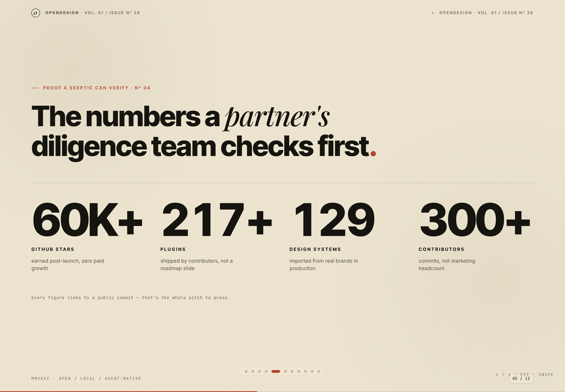
Task: Click the ESC hint text
Action: pyautogui.click(x=525, y=375)
